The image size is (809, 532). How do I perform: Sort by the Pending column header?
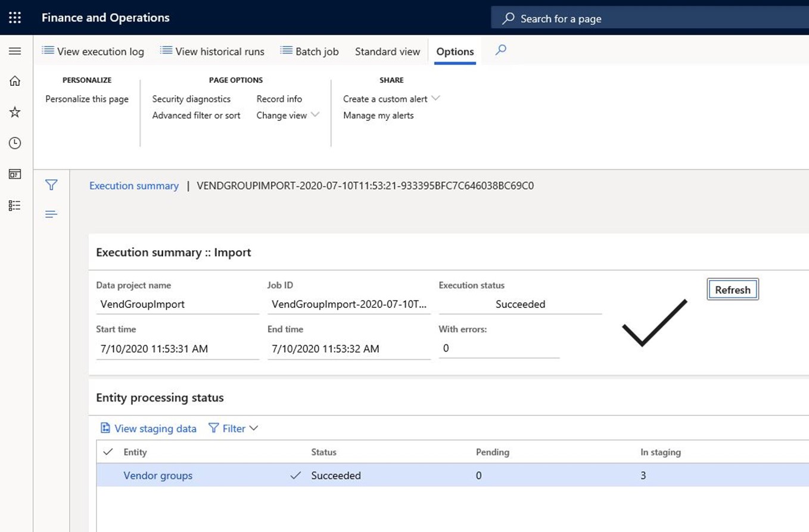click(x=493, y=452)
